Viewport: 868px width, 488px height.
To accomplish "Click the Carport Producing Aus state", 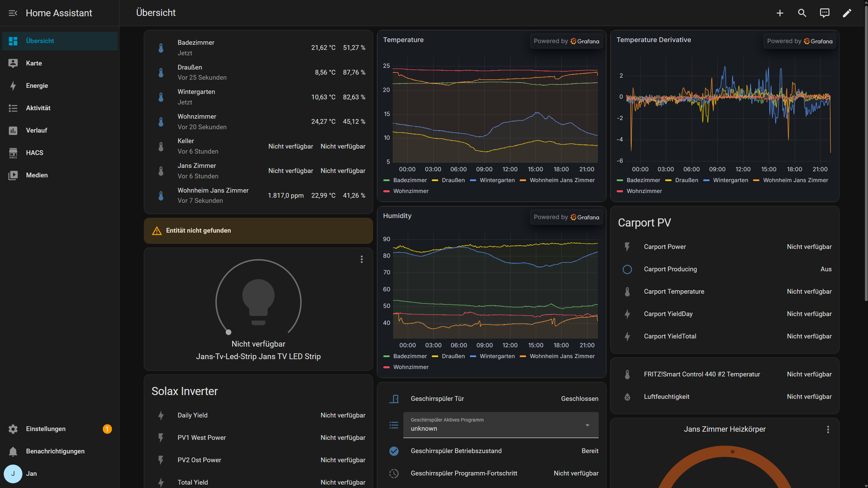I will coord(826,269).
